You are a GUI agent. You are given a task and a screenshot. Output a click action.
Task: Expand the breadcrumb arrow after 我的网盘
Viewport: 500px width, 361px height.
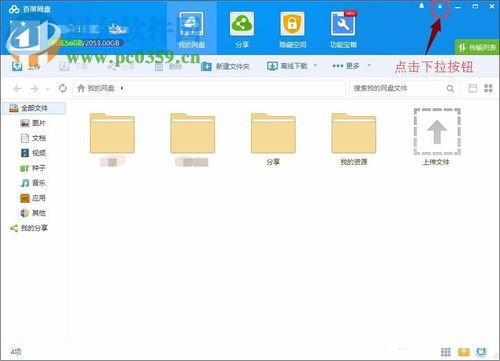click(x=122, y=88)
